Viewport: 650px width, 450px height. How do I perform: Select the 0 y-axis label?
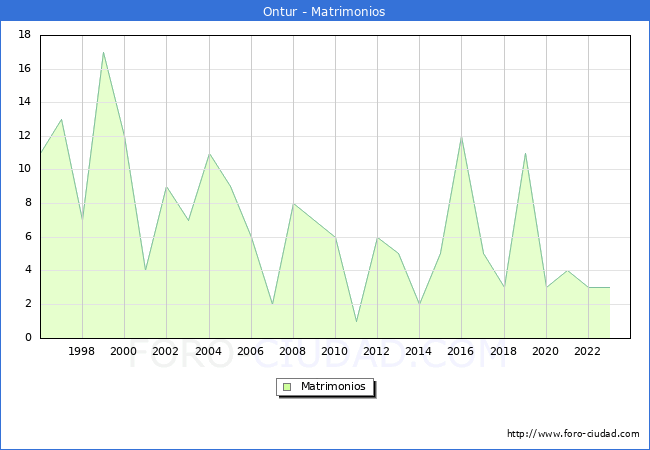coord(28,338)
